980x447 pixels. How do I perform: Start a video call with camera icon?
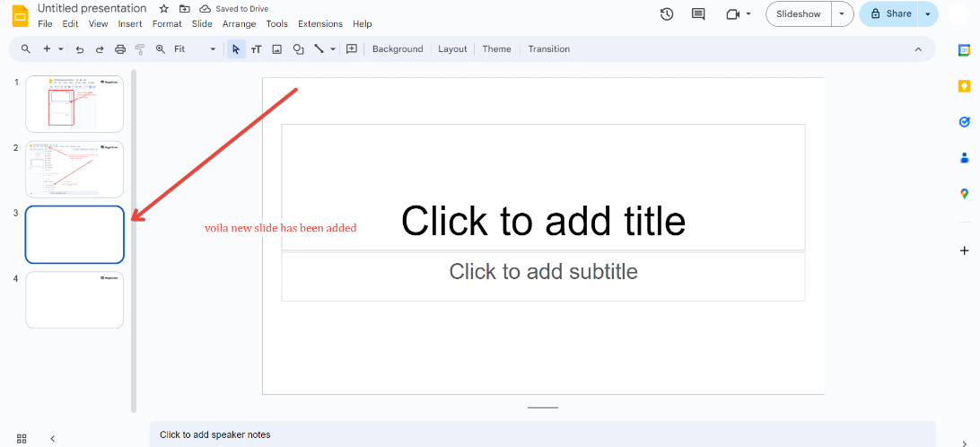[733, 13]
